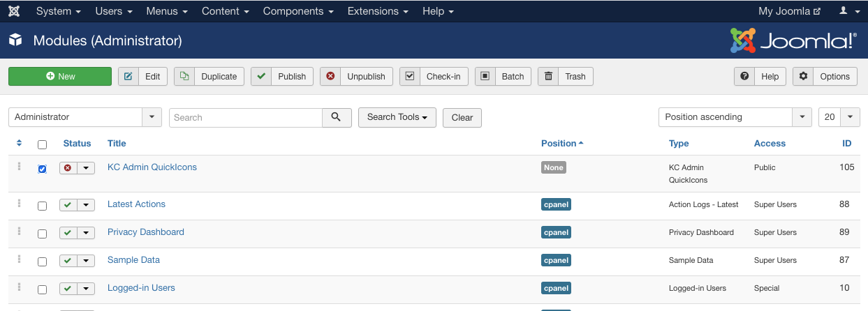Toggle the select-all checkbox in header
868x311 pixels.
pos(43,144)
